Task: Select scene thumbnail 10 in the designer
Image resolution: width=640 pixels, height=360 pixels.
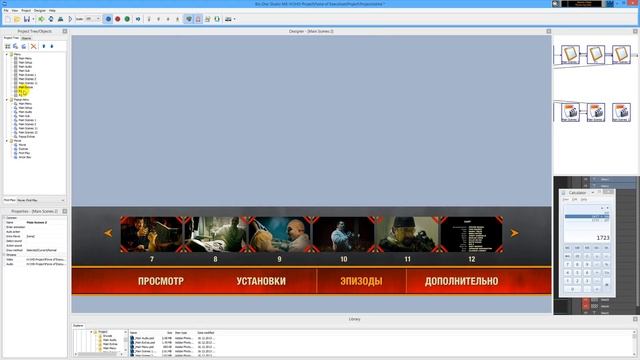Action: click(x=344, y=234)
